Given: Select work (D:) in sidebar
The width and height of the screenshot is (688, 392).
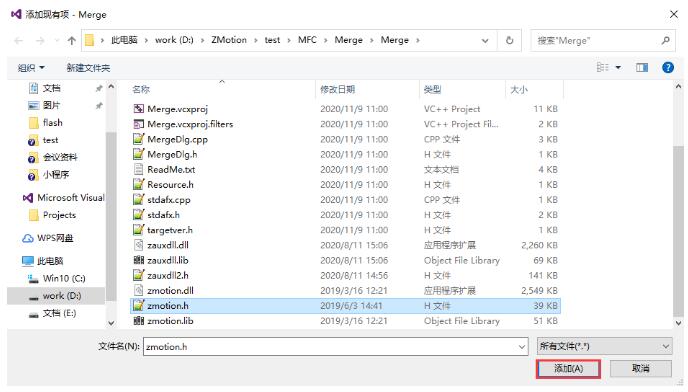Looking at the screenshot, I should (56, 296).
